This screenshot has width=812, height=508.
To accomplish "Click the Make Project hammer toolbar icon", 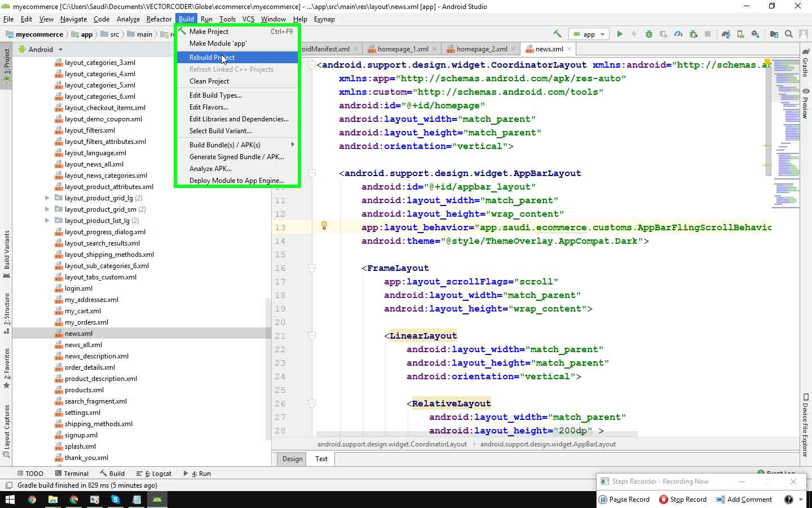I will pyautogui.click(x=557, y=34).
